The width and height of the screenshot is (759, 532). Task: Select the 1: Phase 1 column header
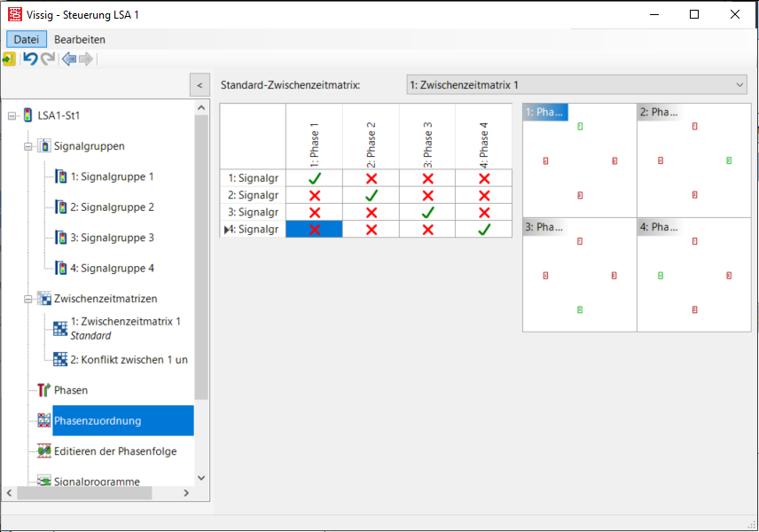pos(314,137)
